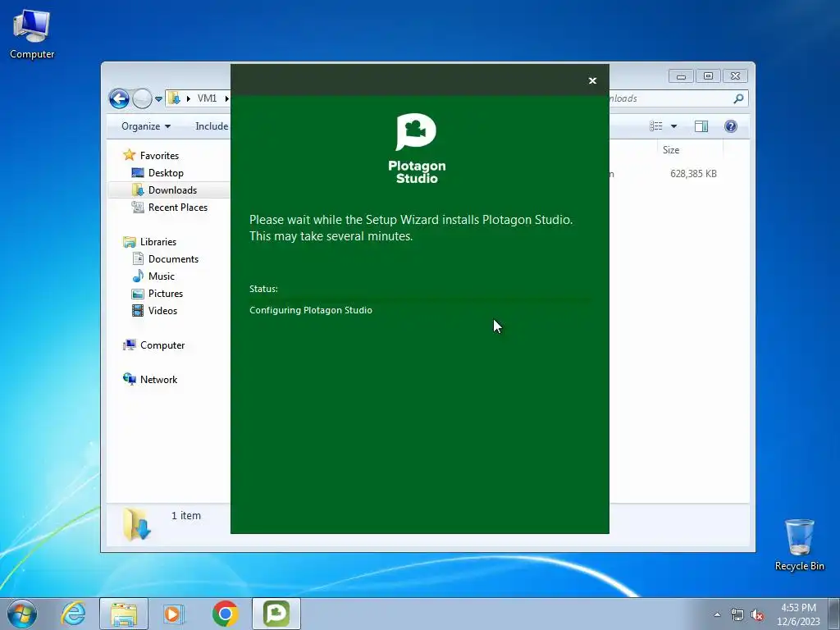Click the Plotagon Studio camera logo
Viewport: 840px width, 630px height.
click(416, 132)
